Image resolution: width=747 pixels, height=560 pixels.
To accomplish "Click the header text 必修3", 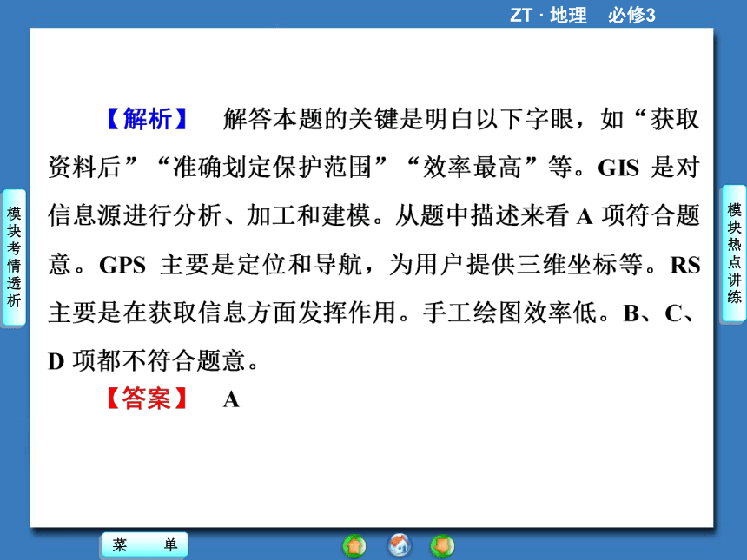I will pyautogui.click(x=631, y=16).
